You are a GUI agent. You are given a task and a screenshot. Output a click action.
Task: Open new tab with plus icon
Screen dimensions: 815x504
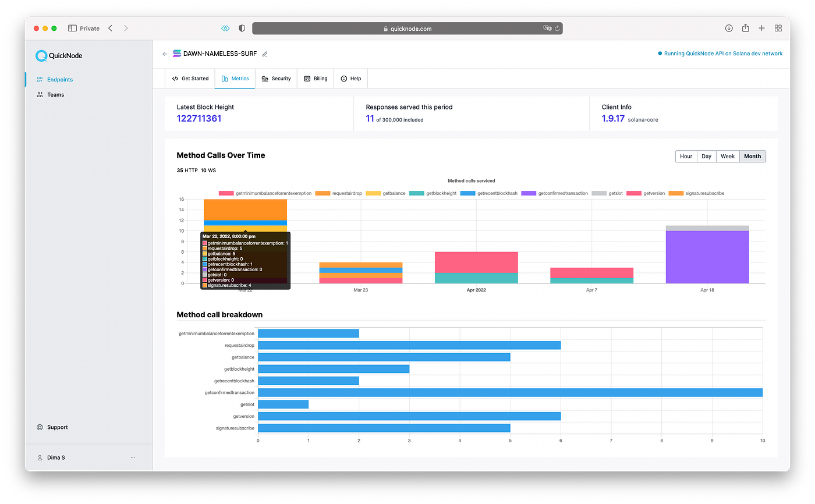[761, 28]
